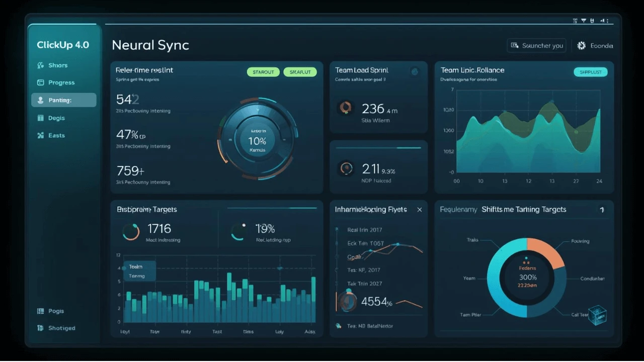Click the teal SHIPLUST button

pos(590,72)
